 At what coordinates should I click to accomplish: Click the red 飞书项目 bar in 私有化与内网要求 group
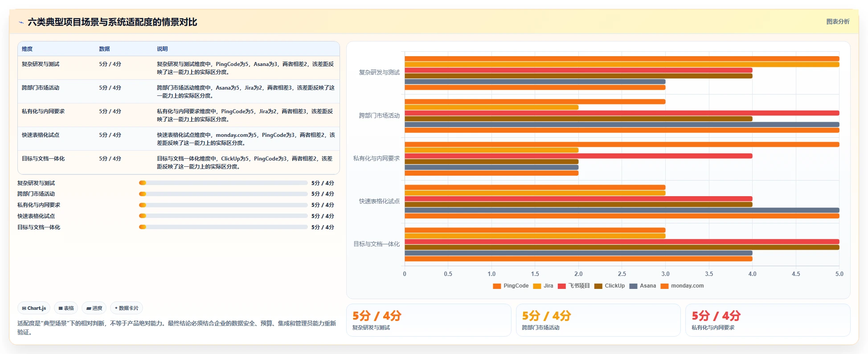(x=578, y=156)
